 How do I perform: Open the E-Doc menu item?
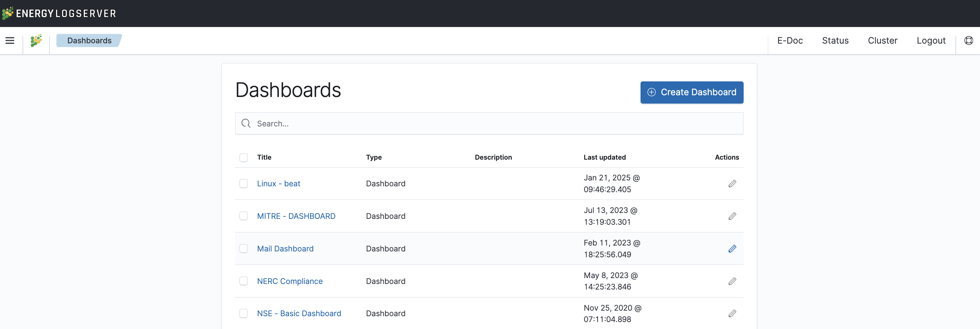[790, 41]
